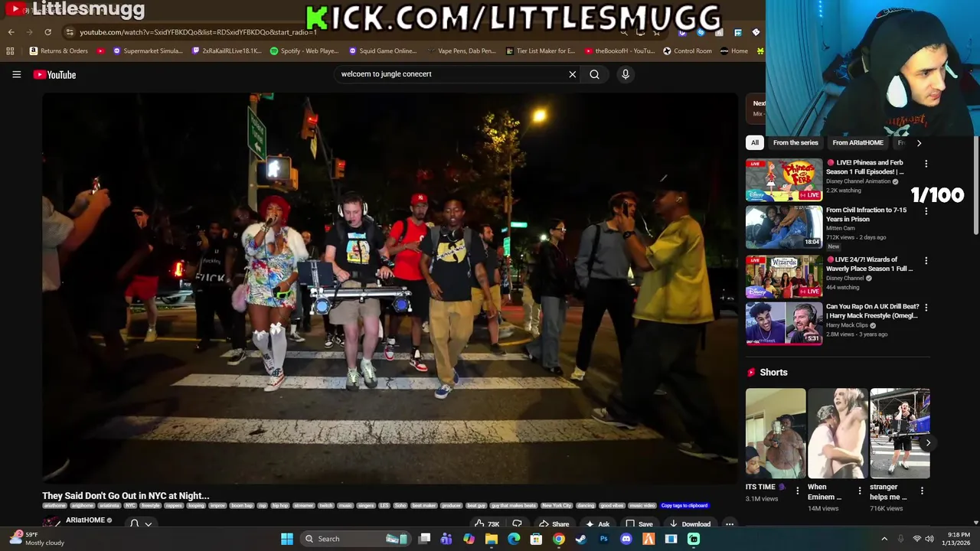Open the 2xRaKaiRLLive18.1K bookmark

[227, 51]
